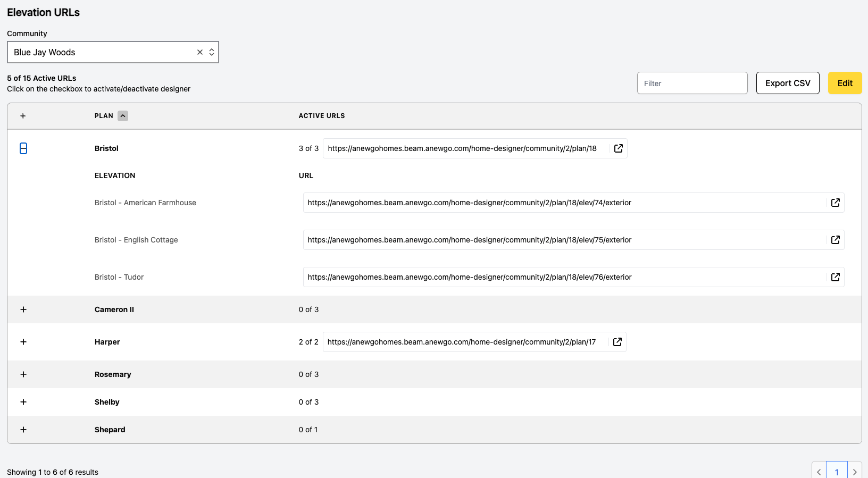The image size is (868, 478).
Task: Clear the Blue Jay Woods selection
Action: [x=200, y=52]
